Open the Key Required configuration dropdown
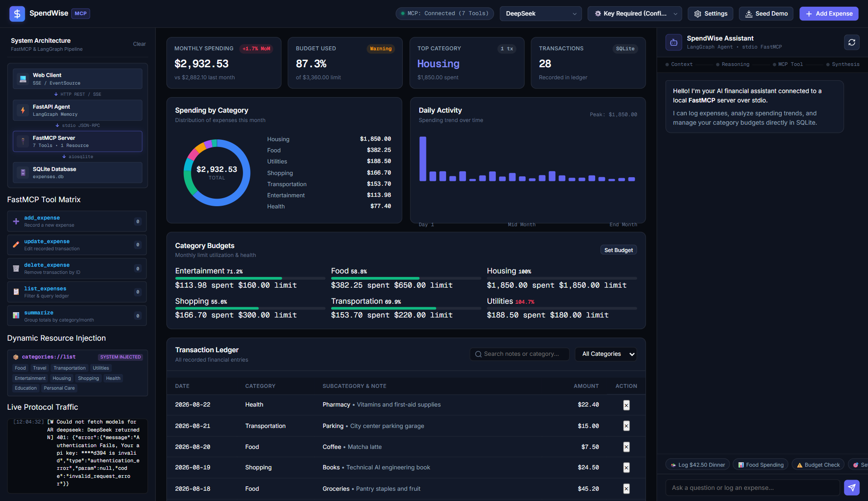Viewport: 868px width, 501px height. coord(634,14)
